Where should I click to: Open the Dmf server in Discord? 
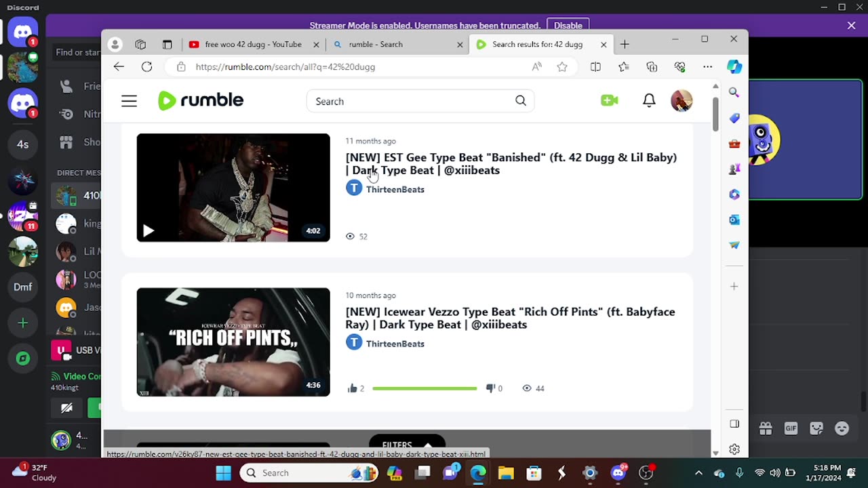click(x=23, y=287)
